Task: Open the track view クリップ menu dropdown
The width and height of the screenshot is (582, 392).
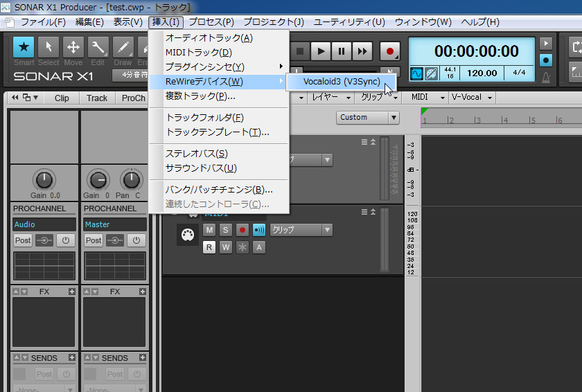Action: 379,98
